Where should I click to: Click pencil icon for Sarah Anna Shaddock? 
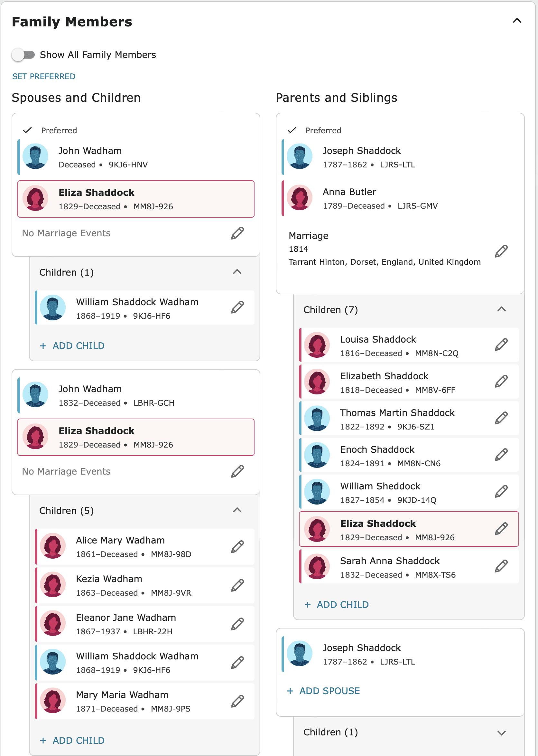[501, 566]
